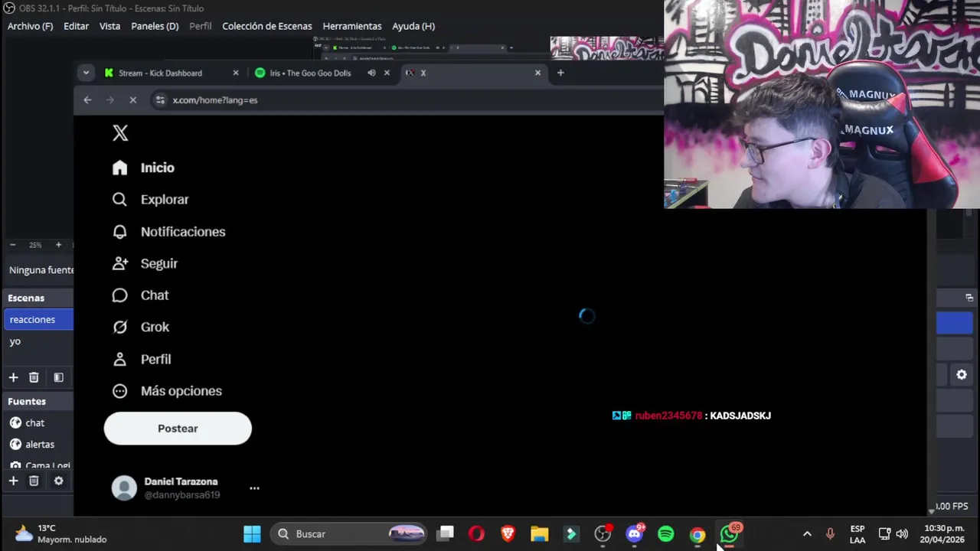The height and width of the screenshot is (551, 980).
Task: Open the tab search dropdown in Chrome
Action: point(86,73)
